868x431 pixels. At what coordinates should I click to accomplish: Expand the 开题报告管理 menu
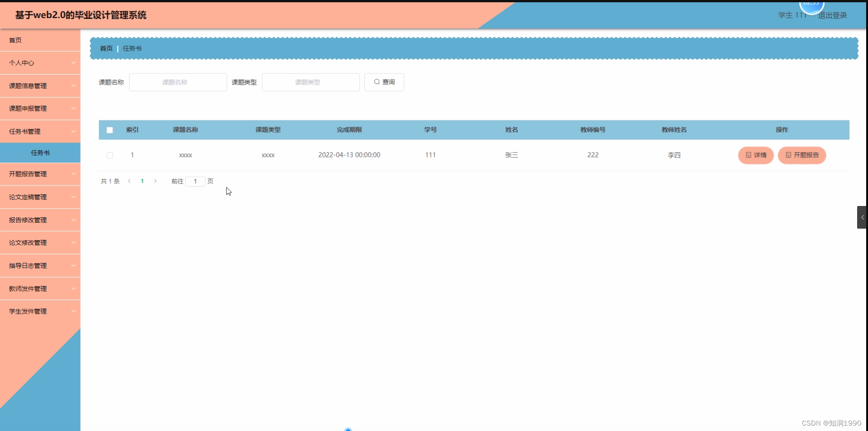tap(40, 174)
